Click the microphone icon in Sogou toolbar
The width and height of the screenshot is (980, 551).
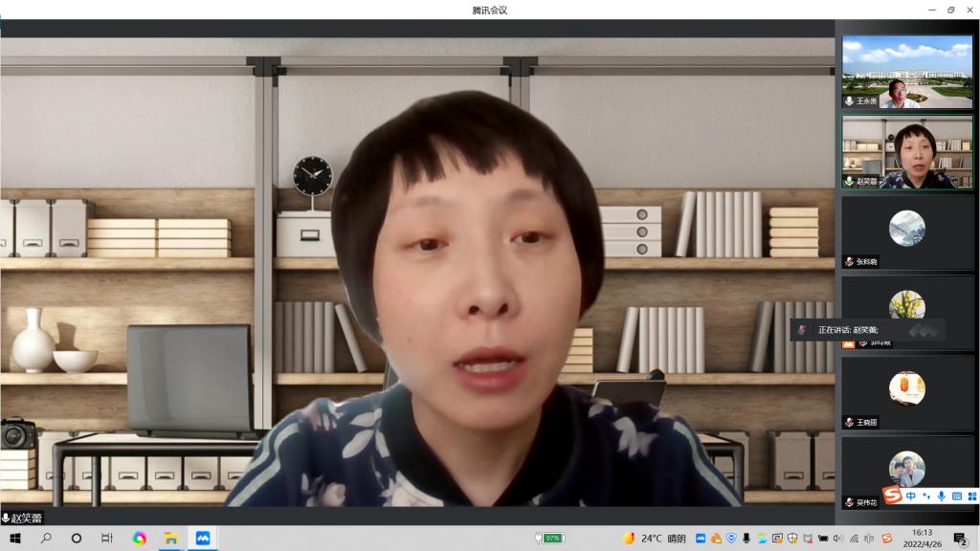[942, 496]
